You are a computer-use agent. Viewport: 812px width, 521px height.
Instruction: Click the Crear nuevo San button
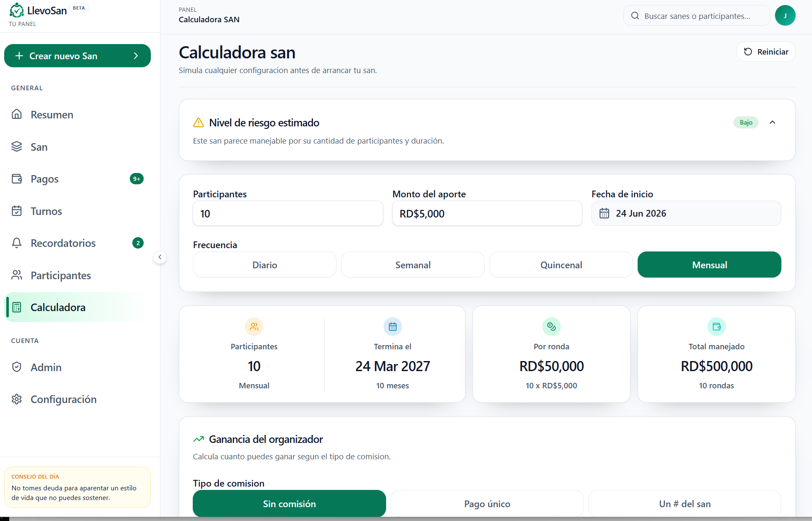click(x=77, y=56)
